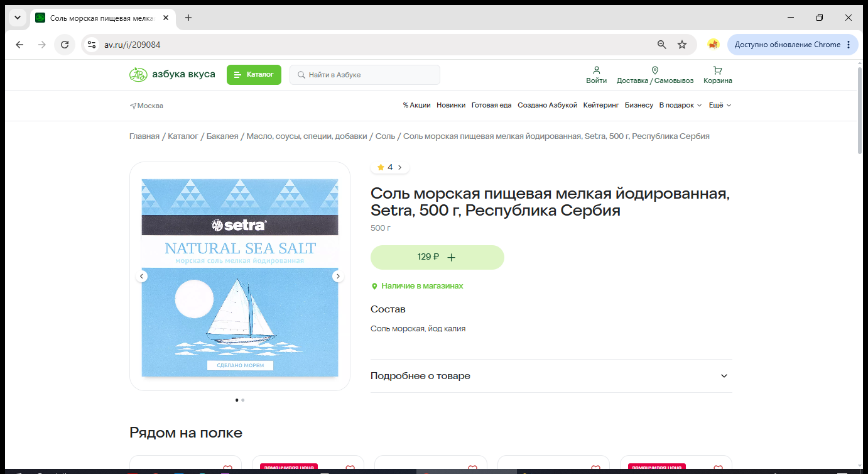Open the % Акции menu item
The height and width of the screenshot is (474, 868).
click(417, 106)
